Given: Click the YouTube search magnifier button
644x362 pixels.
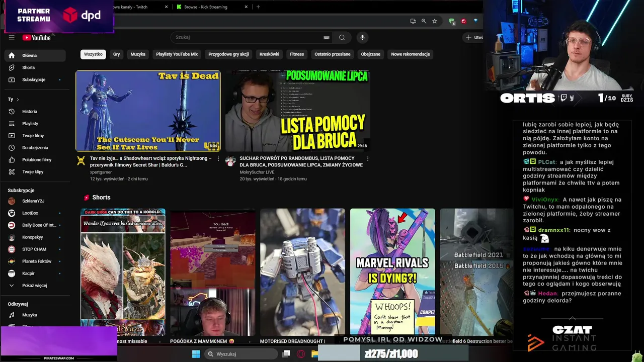Looking at the screenshot, I should (x=342, y=37).
